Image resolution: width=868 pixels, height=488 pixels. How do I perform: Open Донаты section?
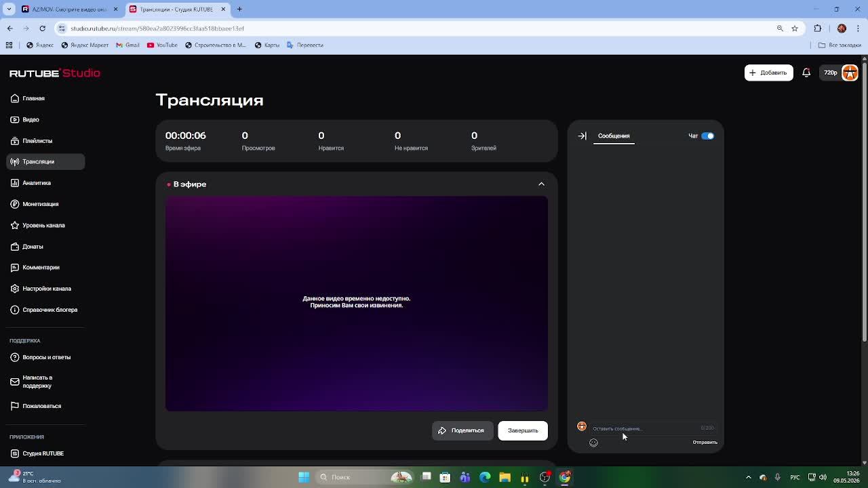click(27, 246)
